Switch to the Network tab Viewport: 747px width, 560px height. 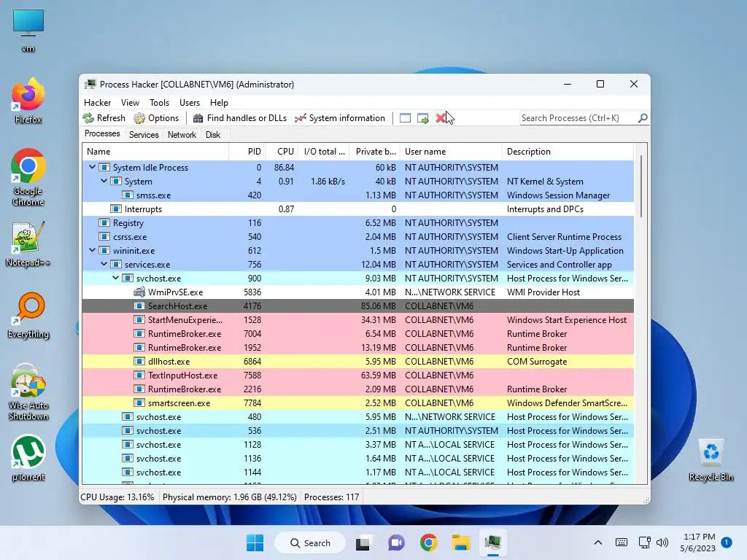182,135
